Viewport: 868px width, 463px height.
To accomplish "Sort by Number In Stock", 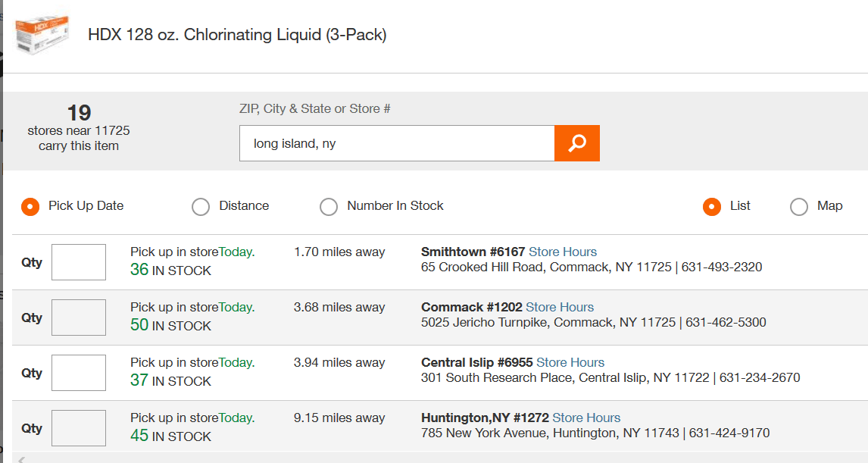I will (329, 206).
